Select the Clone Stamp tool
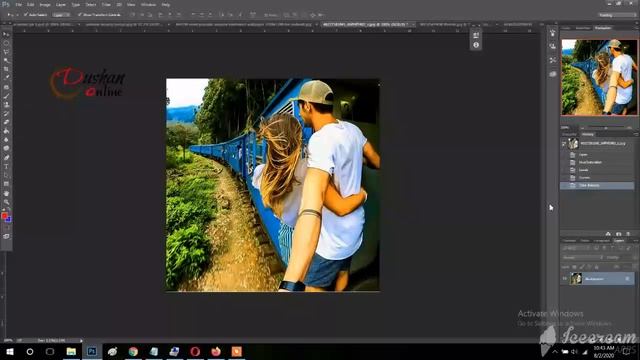 (x=6, y=104)
